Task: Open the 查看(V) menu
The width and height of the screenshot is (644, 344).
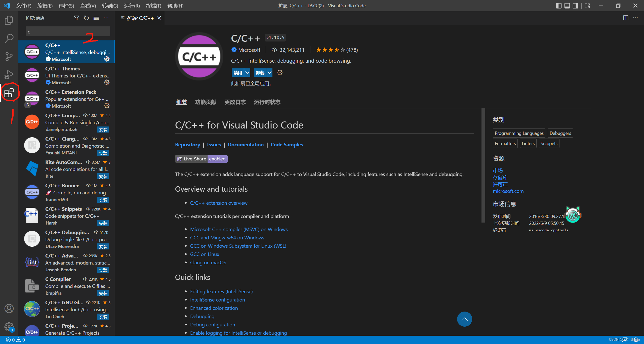Action: [88, 6]
